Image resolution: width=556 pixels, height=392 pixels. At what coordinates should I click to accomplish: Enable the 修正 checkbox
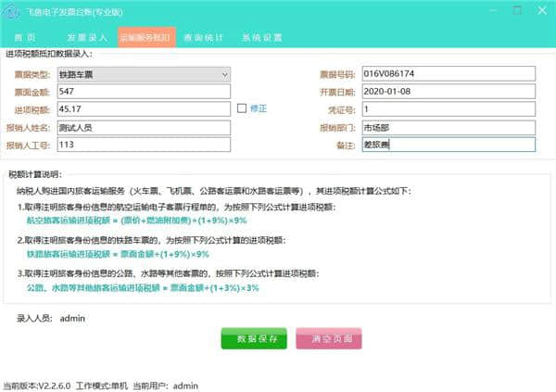[x=242, y=108]
